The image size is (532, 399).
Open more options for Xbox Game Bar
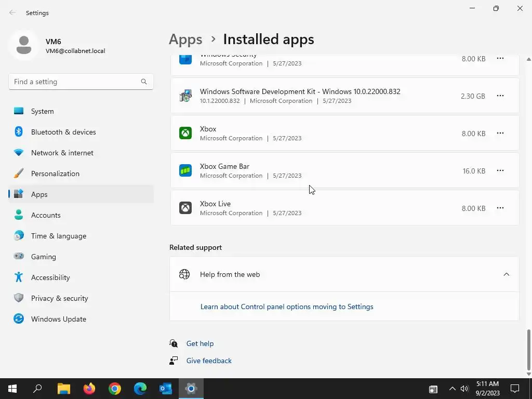pyautogui.click(x=500, y=170)
